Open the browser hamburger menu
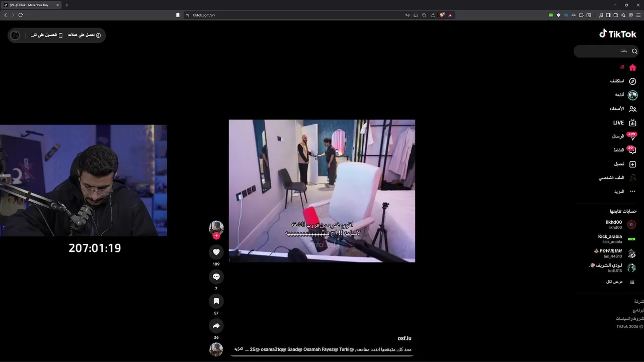 click(x=638, y=15)
